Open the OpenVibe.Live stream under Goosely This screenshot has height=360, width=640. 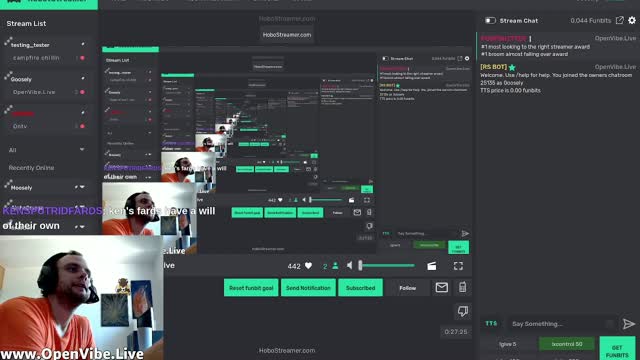coord(34,92)
